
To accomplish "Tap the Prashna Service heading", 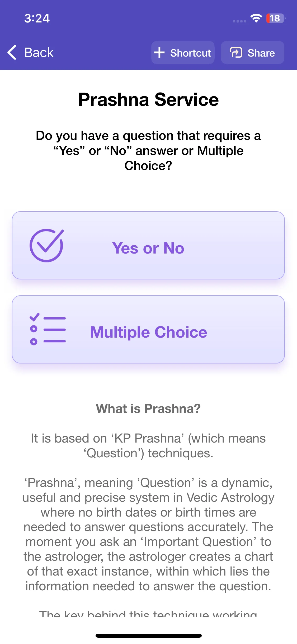I will click(x=148, y=100).
